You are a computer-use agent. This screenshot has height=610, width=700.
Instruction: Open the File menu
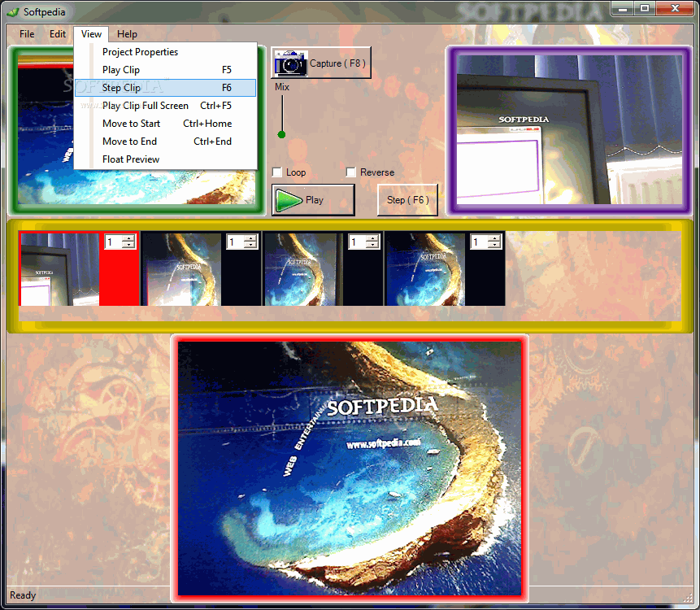27,34
